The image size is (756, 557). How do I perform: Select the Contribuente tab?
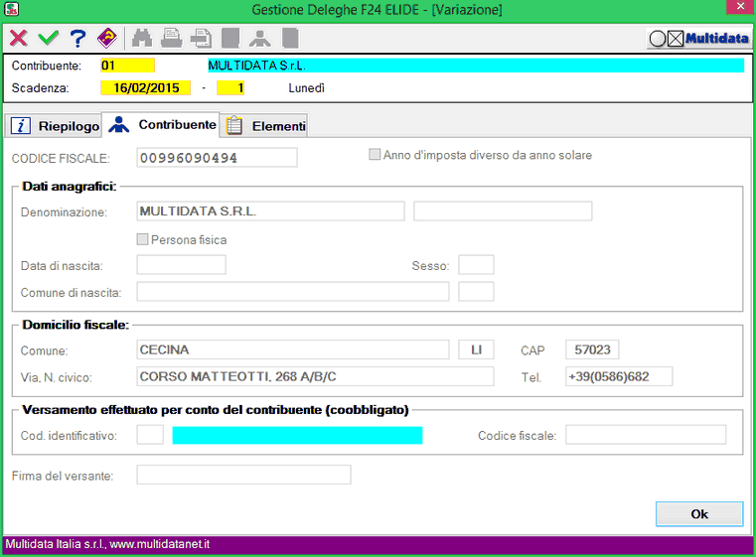162,125
